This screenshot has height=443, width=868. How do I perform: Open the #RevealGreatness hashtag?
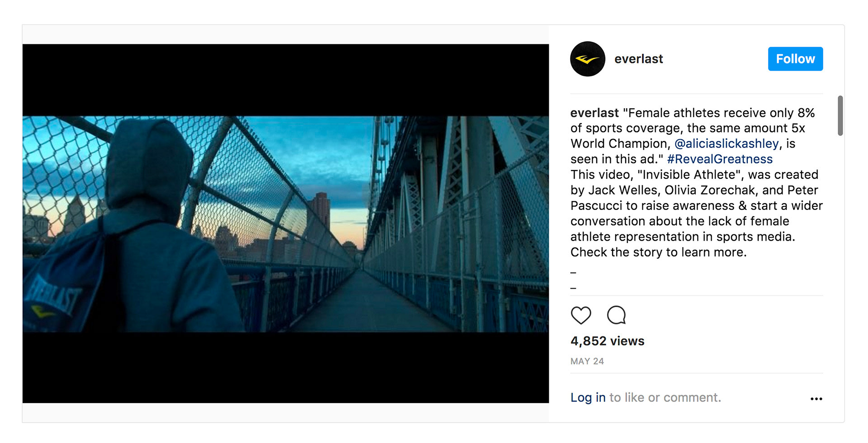pos(720,159)
